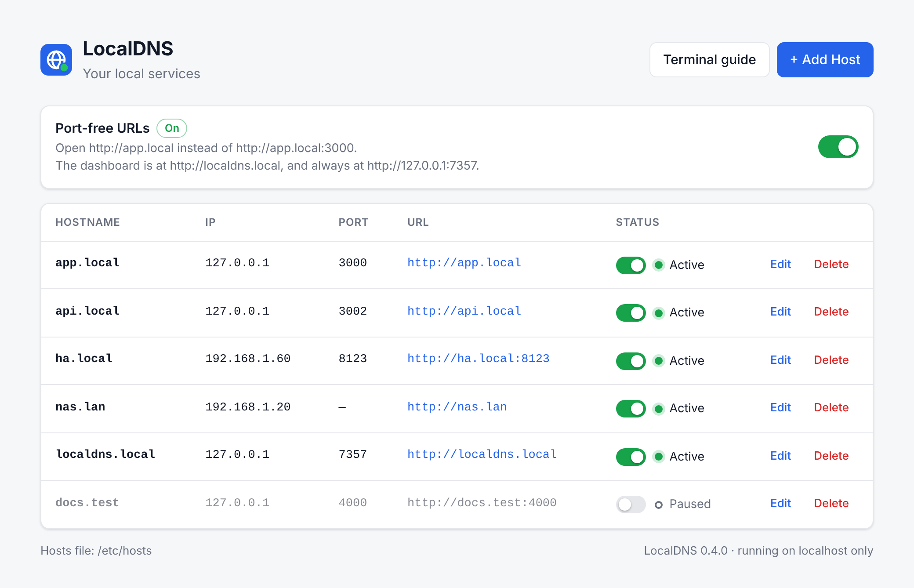Edit the app.local host
The width and height of the screenshot is (914, 588).
click(x=780, y=264)
